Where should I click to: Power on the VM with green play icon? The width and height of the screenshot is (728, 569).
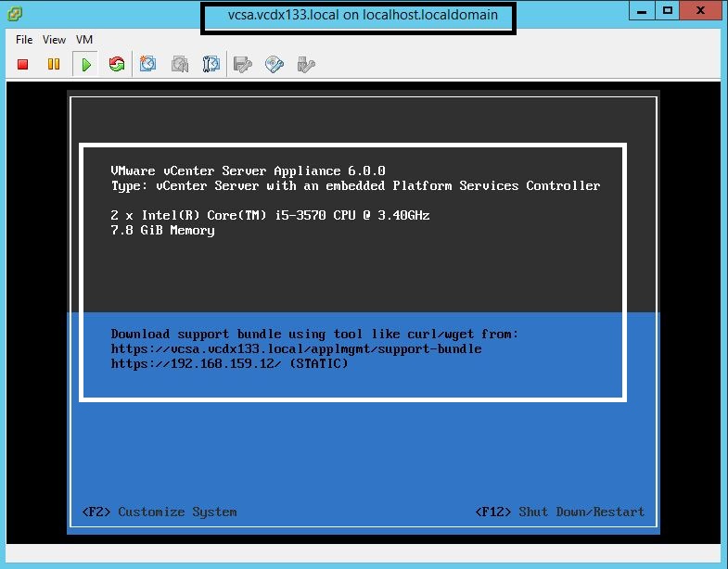(x=86, y=64)
